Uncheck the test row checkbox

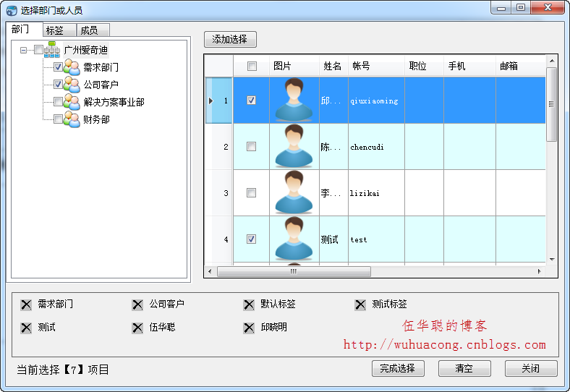pos(251,239)
